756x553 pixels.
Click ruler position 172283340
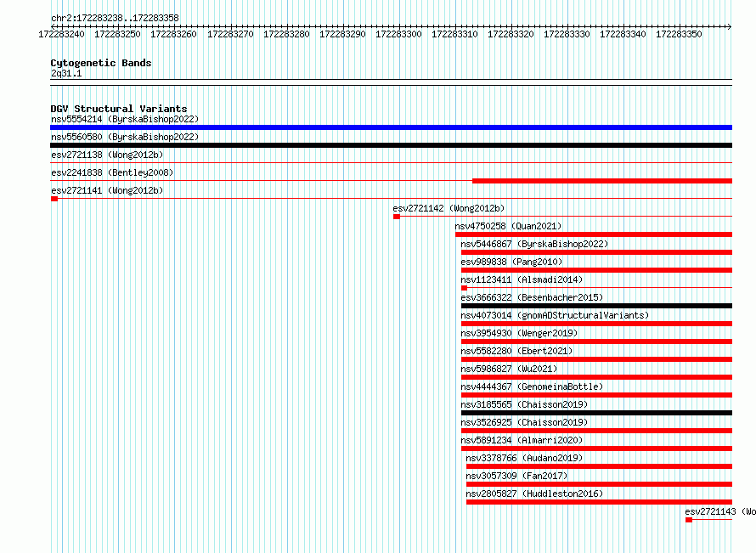[x=623, y=34]
